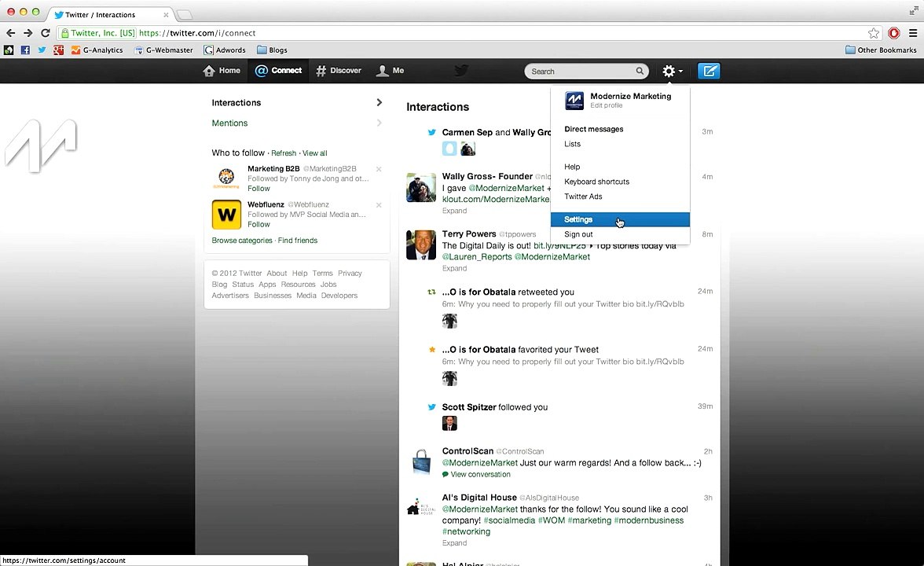Open Terry Powers profile photo

[421, 244]
